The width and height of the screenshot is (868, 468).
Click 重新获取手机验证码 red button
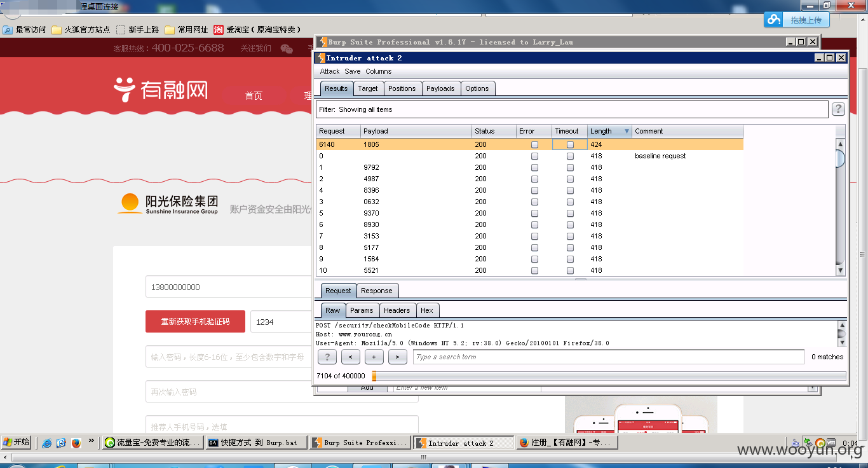[x=195, y=322]
